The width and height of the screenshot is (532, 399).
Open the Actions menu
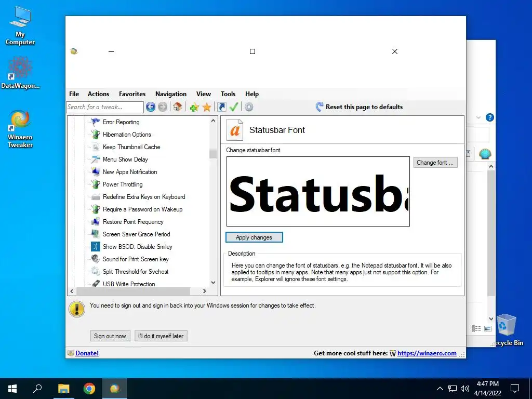(x=98, y=94)
